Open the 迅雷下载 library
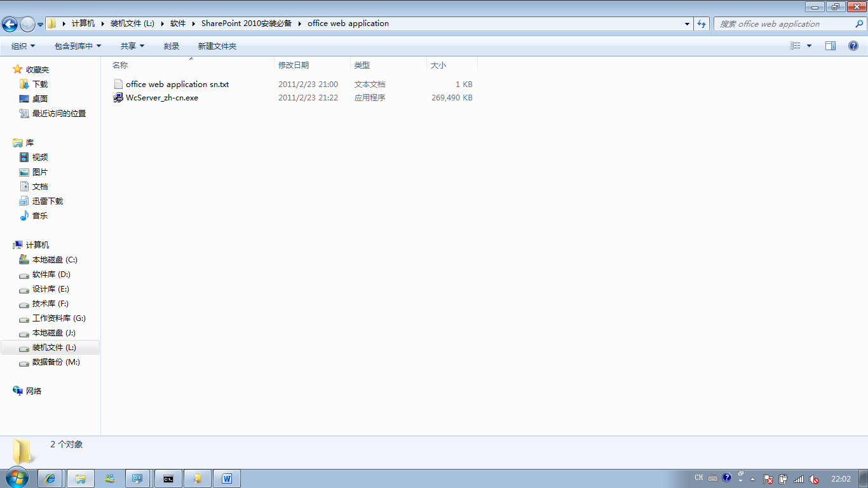Viewport: 868px width, 488px height. coord(48,201)
